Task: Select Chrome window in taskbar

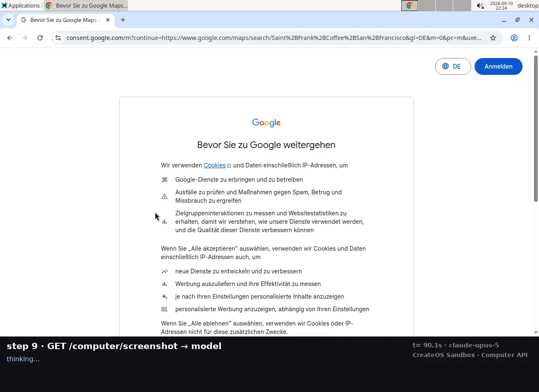Action: tap(86, 5)
